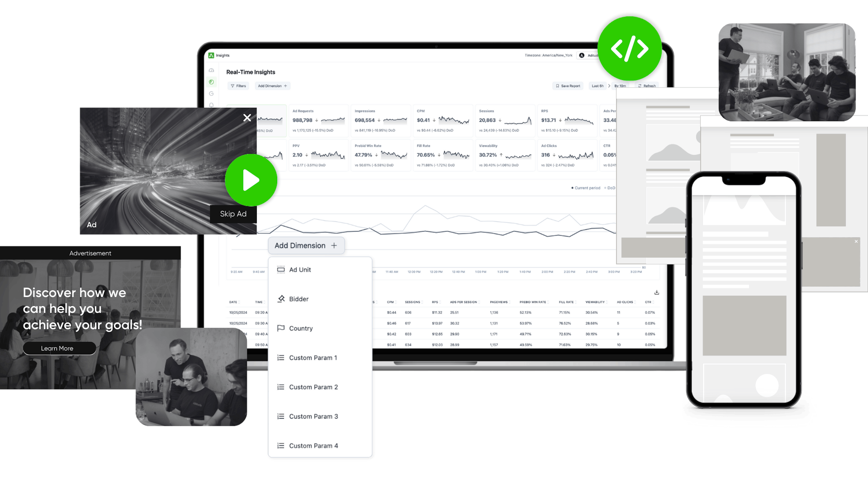Click Learn More button on advertisement
This screenshot has width=868, height=489.
coord(57,348)
